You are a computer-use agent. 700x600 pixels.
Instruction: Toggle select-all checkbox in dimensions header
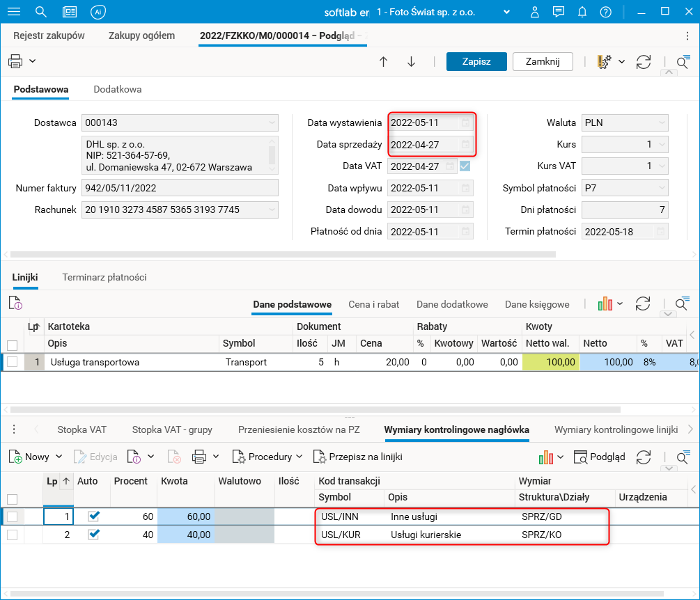point(13,499)
